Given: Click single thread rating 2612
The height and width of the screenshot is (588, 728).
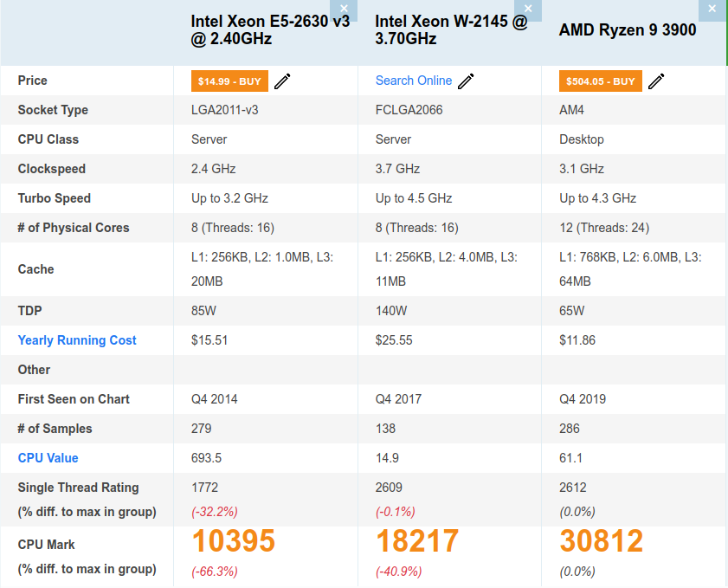Looking at the screenshot, I should click(573, 488).
